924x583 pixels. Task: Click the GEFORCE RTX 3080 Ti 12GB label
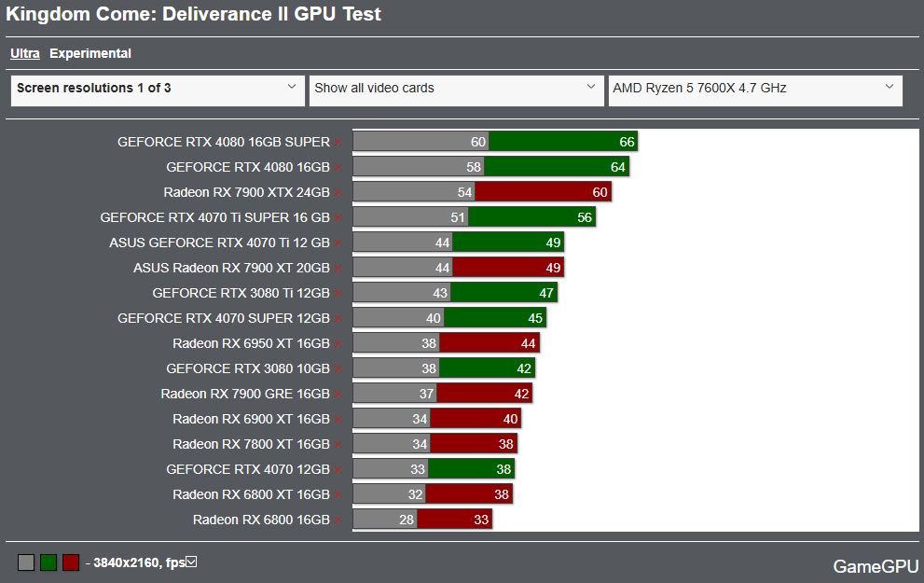pyautogui.click(x=241, y=293)
